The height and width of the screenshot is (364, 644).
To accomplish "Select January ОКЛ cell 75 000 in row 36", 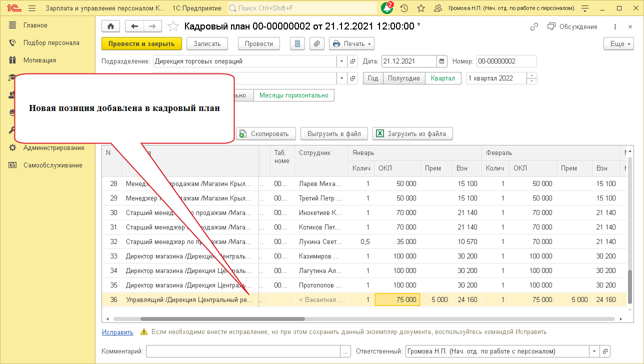I will click(397, 300).
